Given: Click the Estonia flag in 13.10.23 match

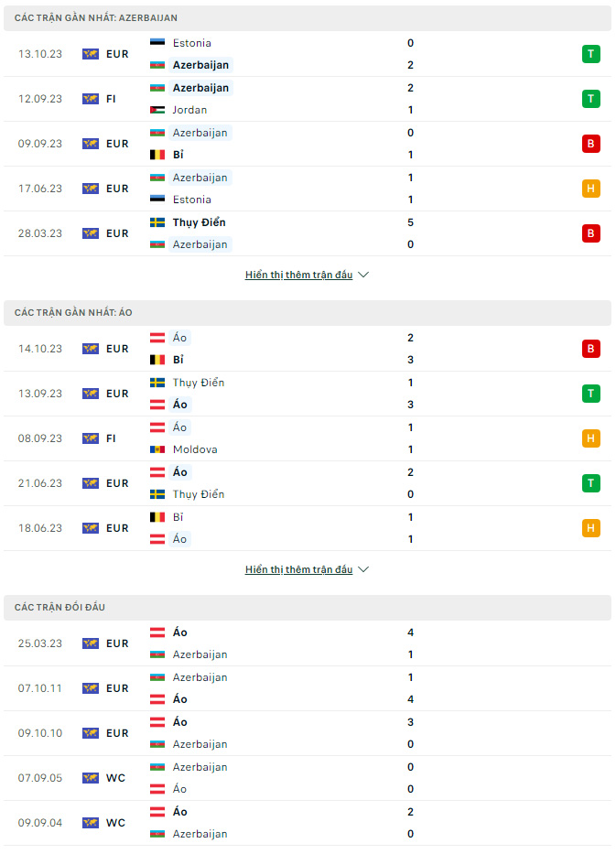Looking at the screenshot, I should coord(157,43).
